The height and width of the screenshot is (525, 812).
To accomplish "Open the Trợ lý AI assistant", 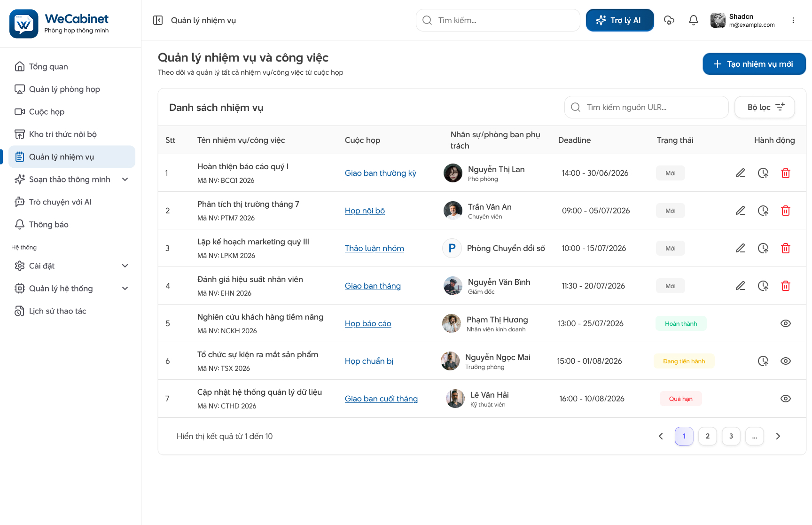I will (x=620, y=20).
